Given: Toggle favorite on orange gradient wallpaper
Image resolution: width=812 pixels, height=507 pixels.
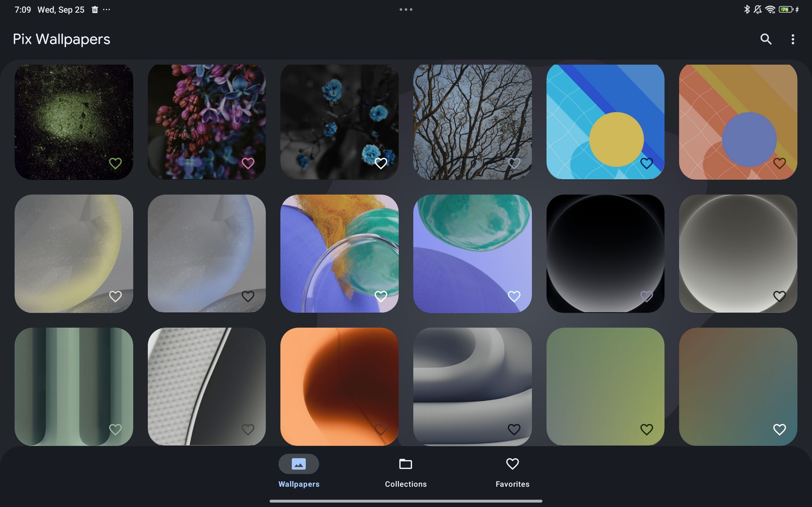Looking at the screenshot, I should click(381, 429).
